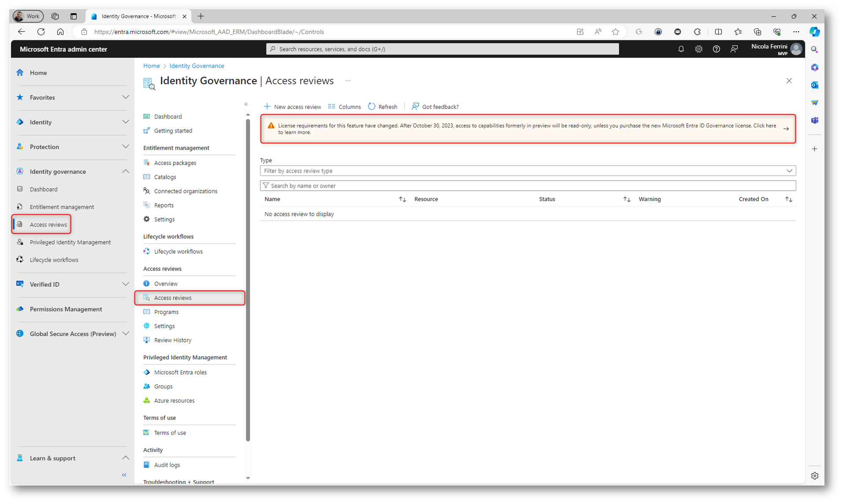Collapse the Identity governance section
Screen dimensions: 843x504
126,171
